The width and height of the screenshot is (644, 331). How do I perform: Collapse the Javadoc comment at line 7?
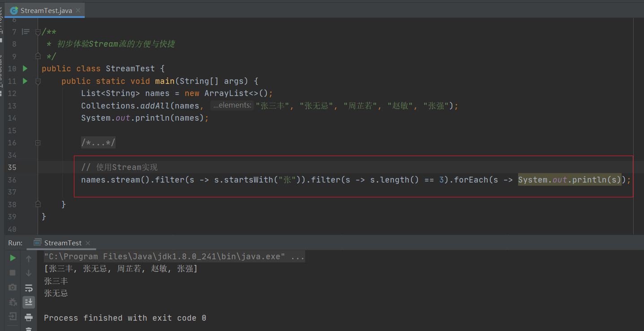tap(38, 32)
